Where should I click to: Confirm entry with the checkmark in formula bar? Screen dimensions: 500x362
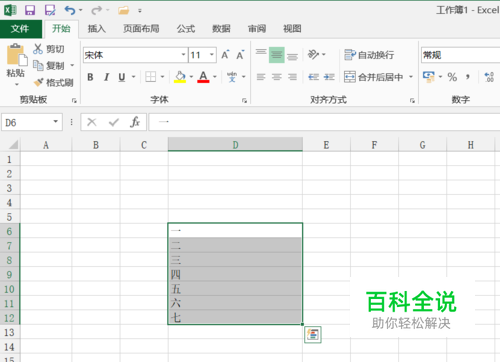click(114, 122)
